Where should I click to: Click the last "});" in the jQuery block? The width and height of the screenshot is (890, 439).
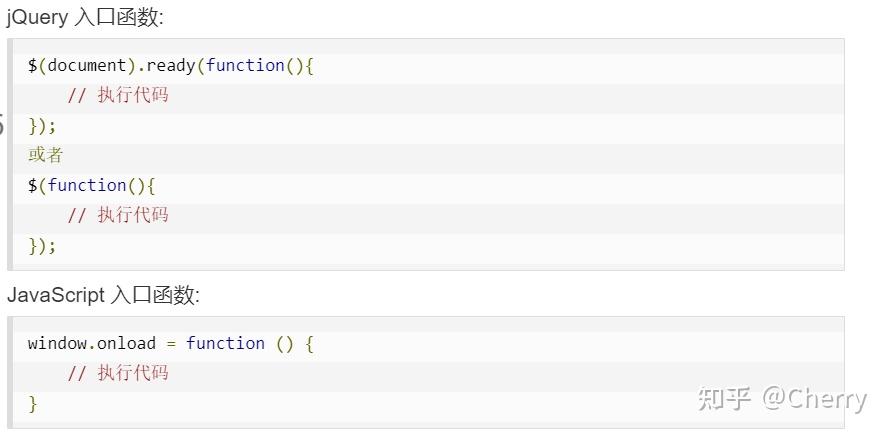click(42, 245)
